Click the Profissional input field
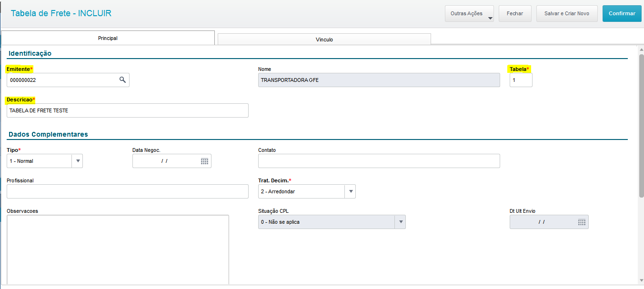644x289 pixels. [x=128, y=191]
